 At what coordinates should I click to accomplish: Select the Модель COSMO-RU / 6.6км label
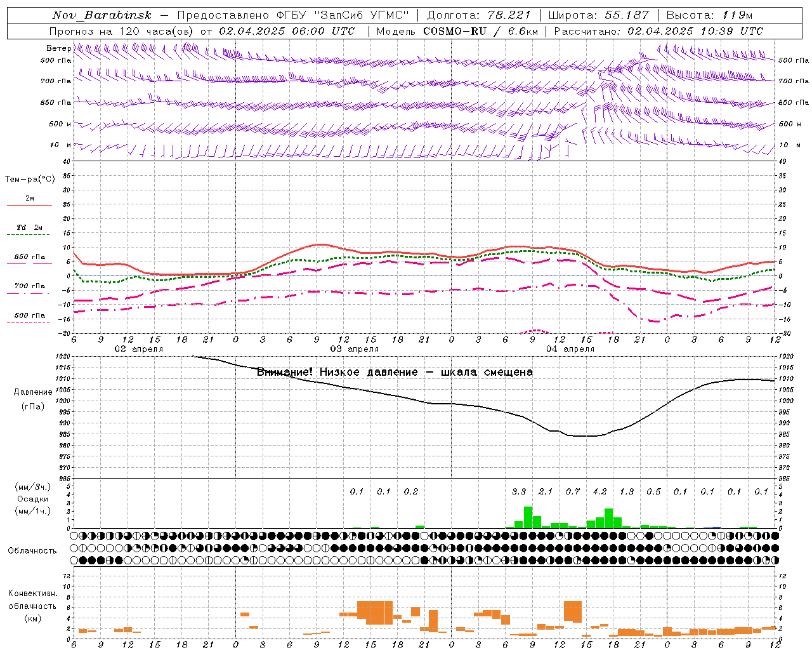(x=457, y=31)
